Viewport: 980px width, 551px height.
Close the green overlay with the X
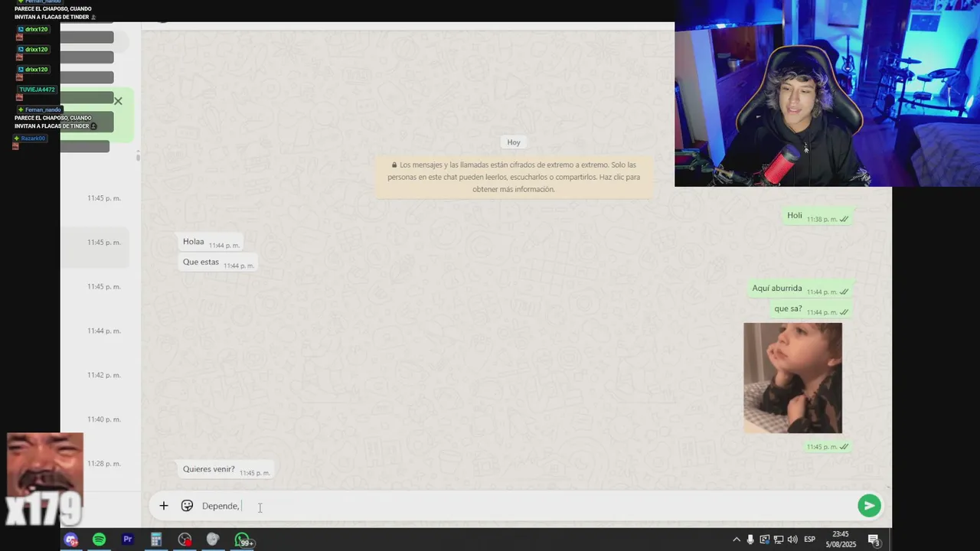click(x=118, y=101)
